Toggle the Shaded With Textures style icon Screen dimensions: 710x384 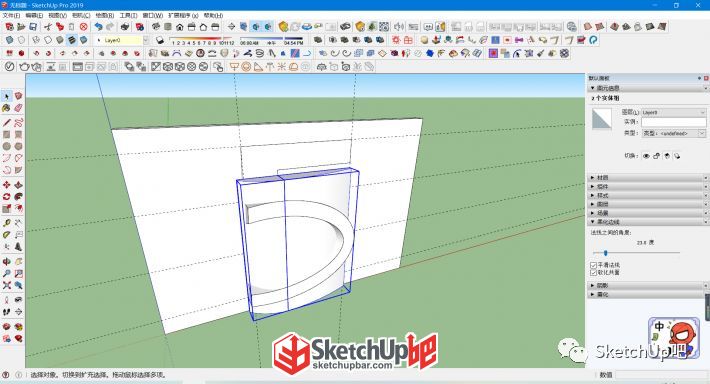[72, 40]
